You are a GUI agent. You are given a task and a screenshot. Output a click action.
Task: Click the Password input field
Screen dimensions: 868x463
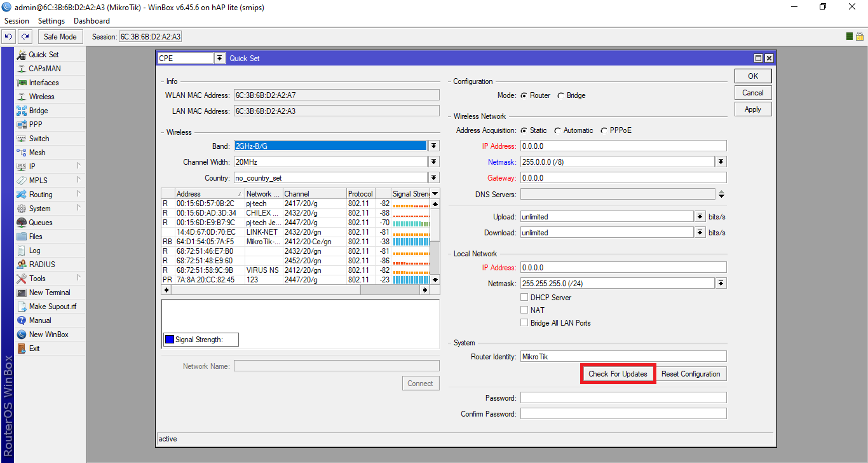pyautogui.click(x=623, y=397)
